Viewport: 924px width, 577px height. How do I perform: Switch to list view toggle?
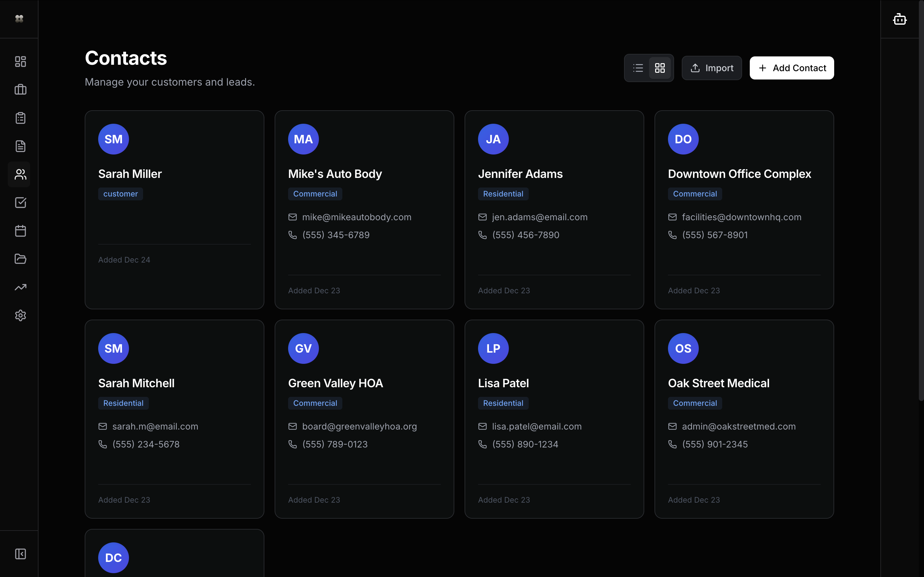(x=638, y=68)
